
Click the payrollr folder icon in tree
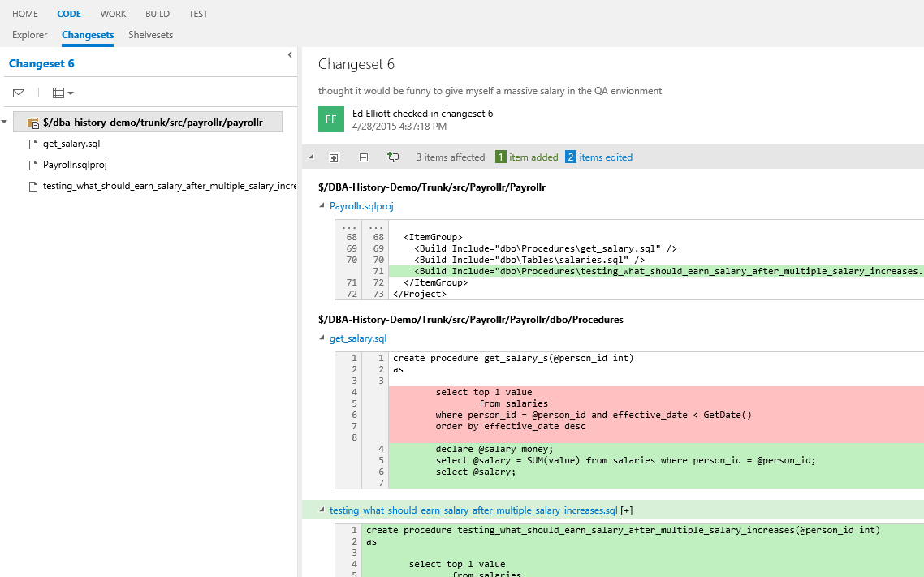tap(33, 123)
